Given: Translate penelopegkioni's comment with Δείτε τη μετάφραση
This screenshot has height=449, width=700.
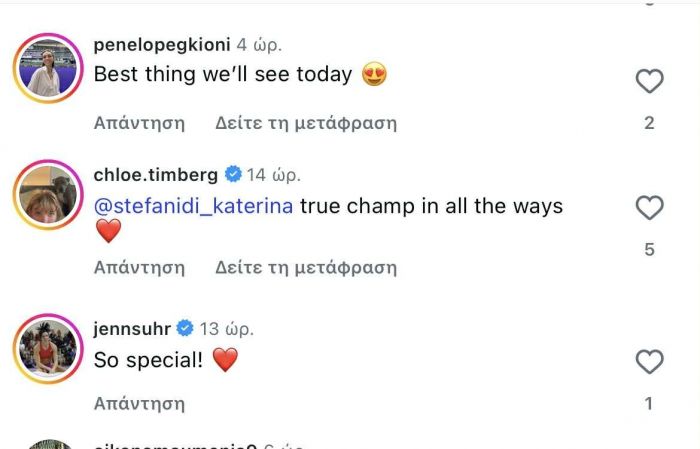Looking at the screenshot, I should coord(306,123).
